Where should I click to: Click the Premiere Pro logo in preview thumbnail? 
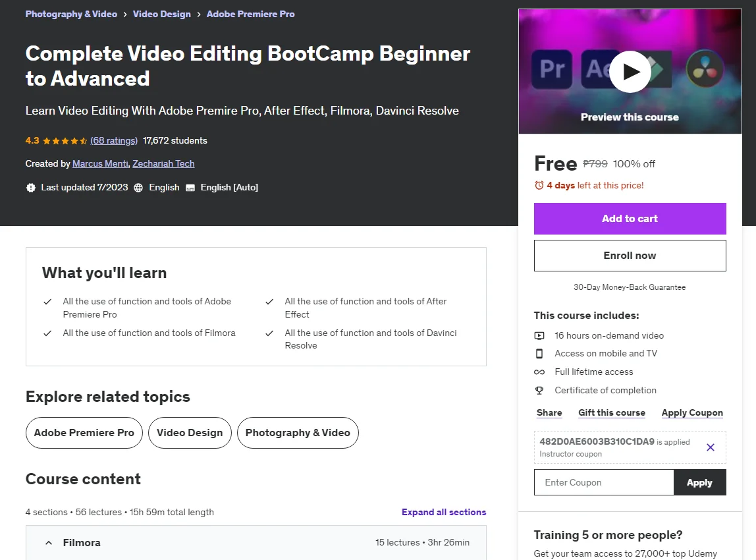click(552, 69)
